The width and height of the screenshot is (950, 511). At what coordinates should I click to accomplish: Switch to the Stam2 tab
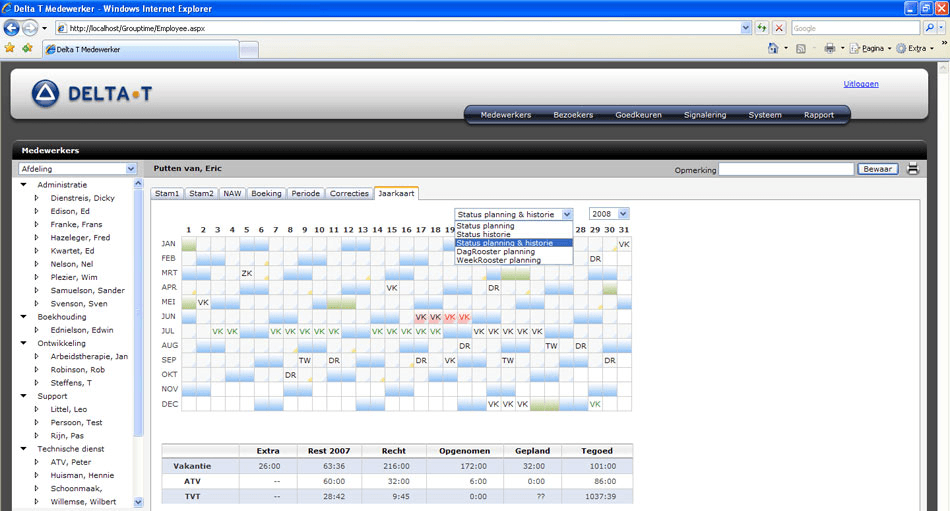[201, 193]
